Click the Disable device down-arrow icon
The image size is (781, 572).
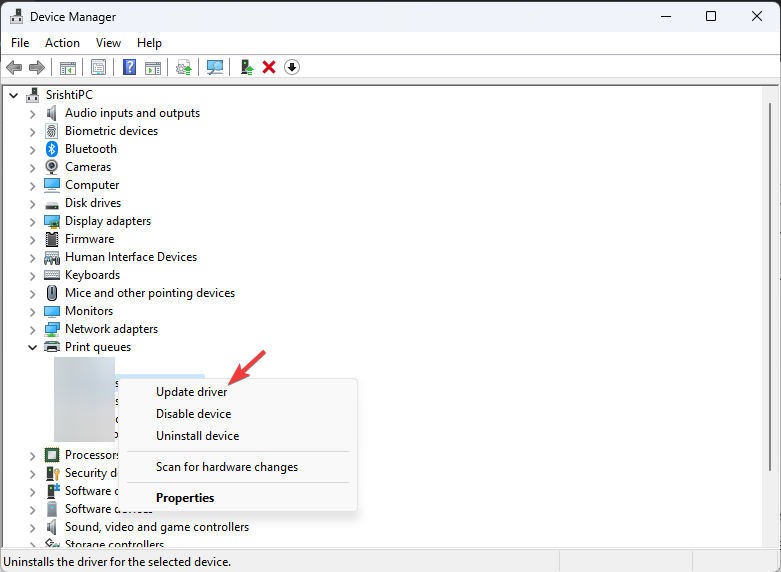pyautogui.click(x=292, y=67)
